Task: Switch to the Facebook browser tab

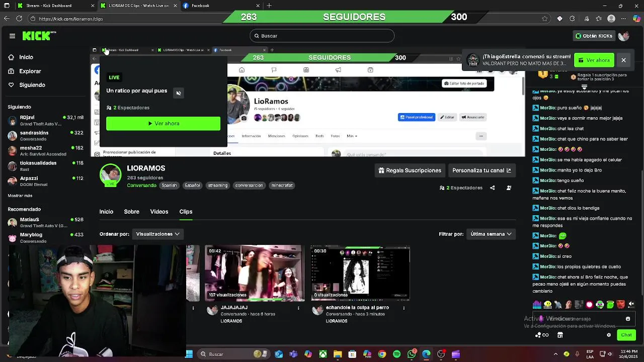Action: click(x=221, y=6)
